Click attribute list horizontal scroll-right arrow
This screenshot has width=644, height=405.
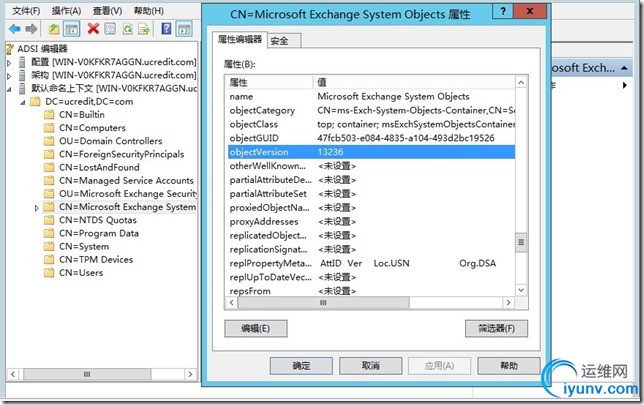[508, 303]
